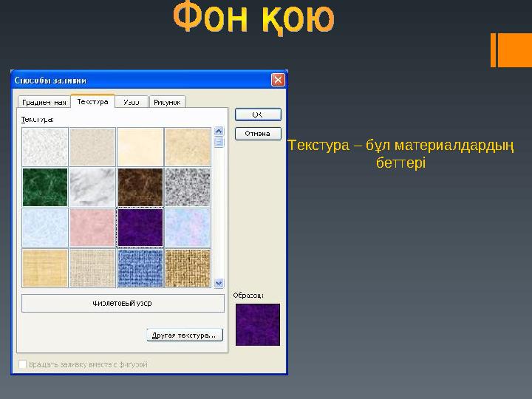The image size is (532, 399).
Task: Click the purple Образец preview swatch
Action: click(x=258, y=324)
